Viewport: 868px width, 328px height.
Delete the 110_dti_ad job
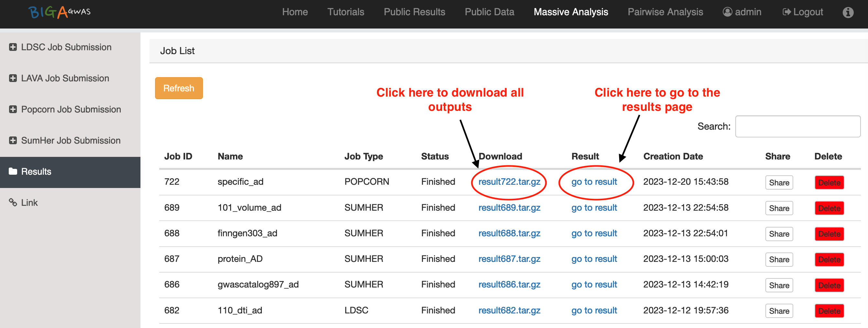click(x=829, y=311)
